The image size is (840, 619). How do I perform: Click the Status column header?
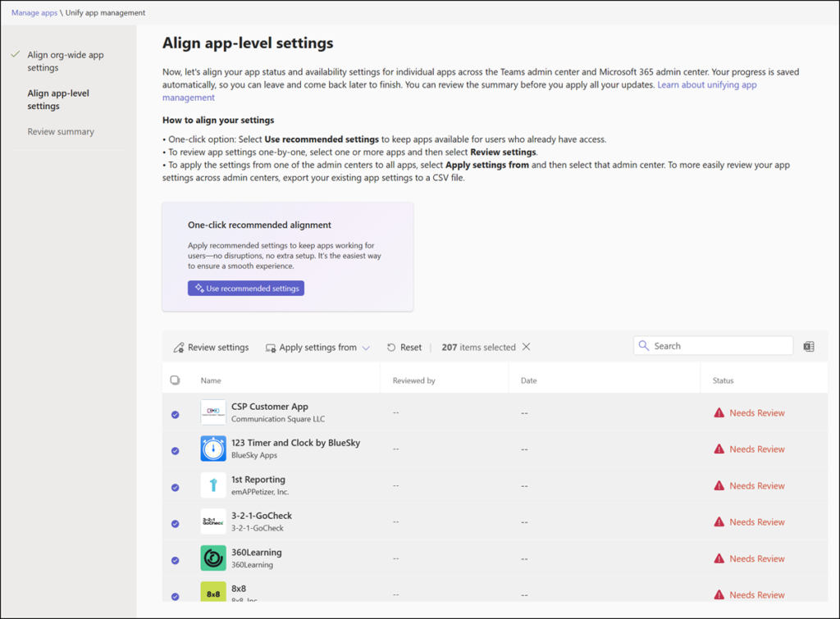tap(723, 380)
